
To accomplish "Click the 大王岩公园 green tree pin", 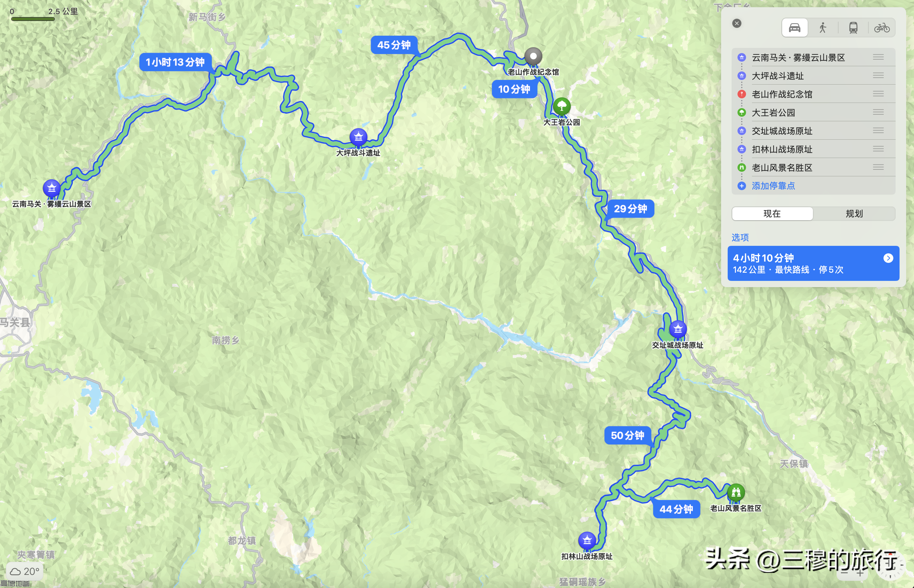I will pos(562,106).
